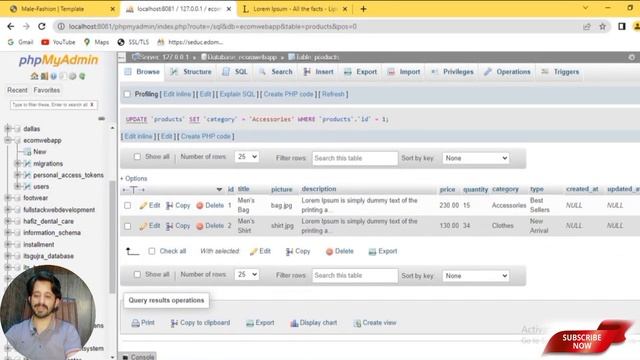Sort by the price column header
The image size is (640, 360).
(x=447, y=189)
